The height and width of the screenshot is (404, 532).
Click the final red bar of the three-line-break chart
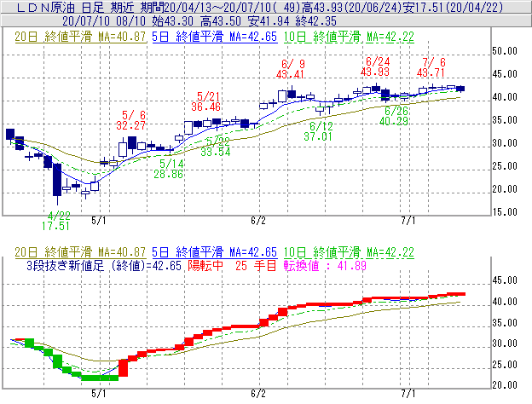(x=456, y=294)
